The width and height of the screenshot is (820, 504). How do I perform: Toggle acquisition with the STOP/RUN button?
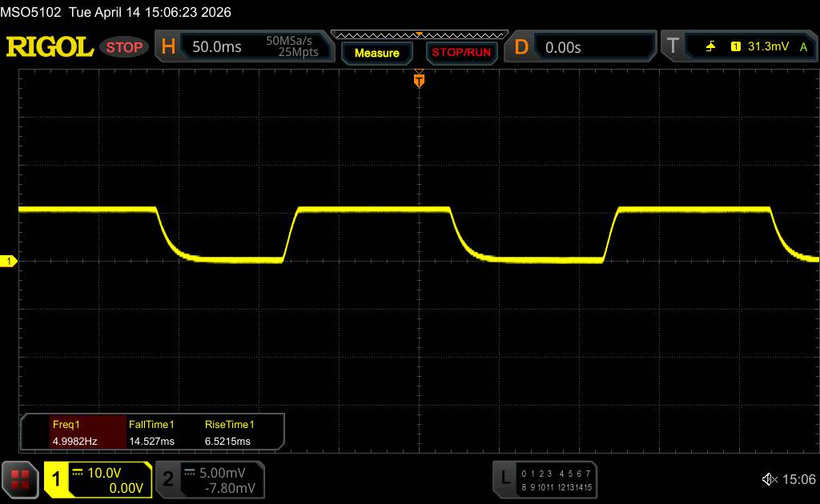[460, 53]
